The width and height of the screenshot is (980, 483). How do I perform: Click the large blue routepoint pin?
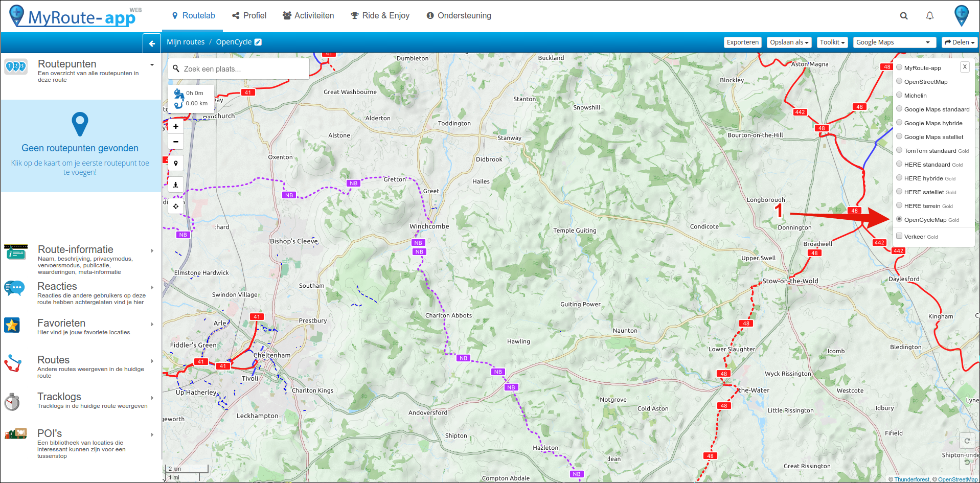(80, 124)
